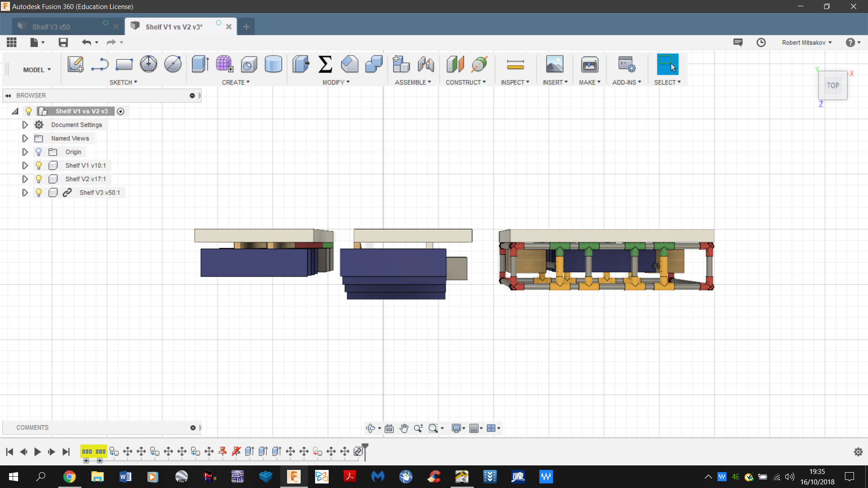The height and width of the screenshot is (488, 868).
Task: Select the Create Sketch tool
Action: click(75, 64)
